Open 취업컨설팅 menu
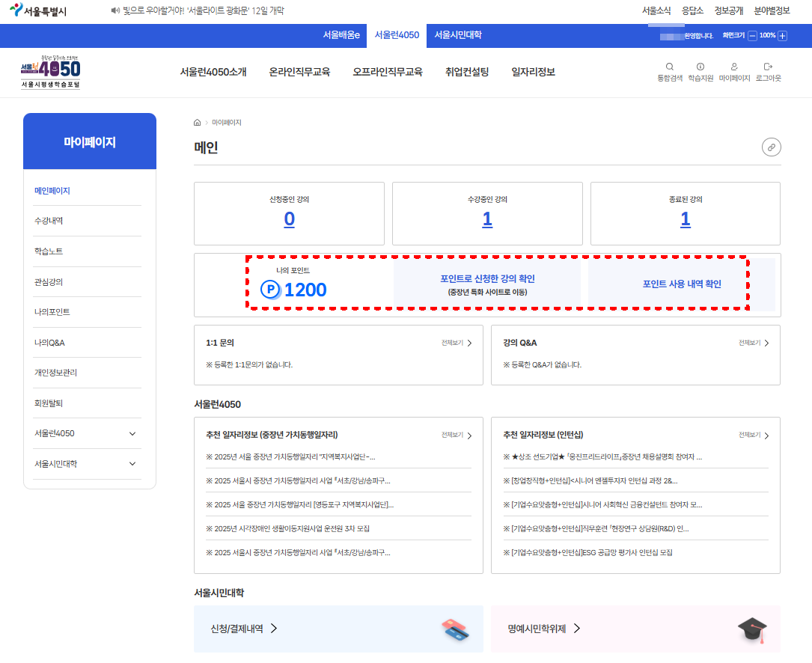Image resolution: width=812 pixels, height=663 pixels. (466, 72)
